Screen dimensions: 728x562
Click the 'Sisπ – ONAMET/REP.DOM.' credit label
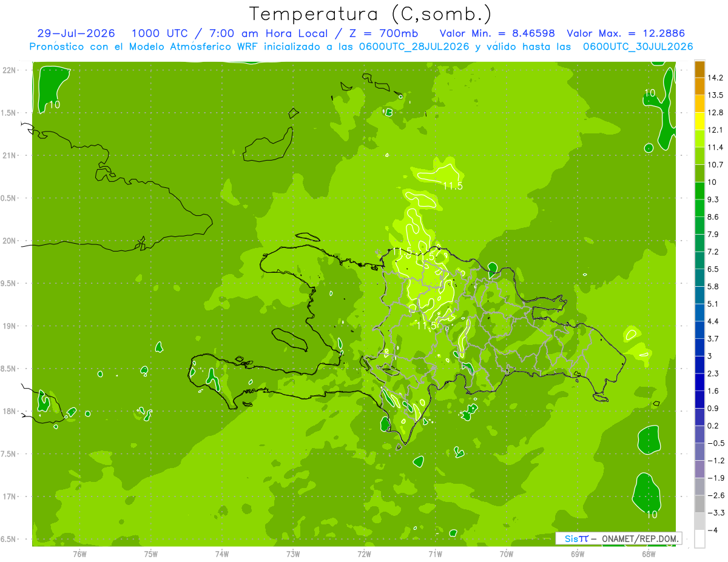(x=618, y=538)
